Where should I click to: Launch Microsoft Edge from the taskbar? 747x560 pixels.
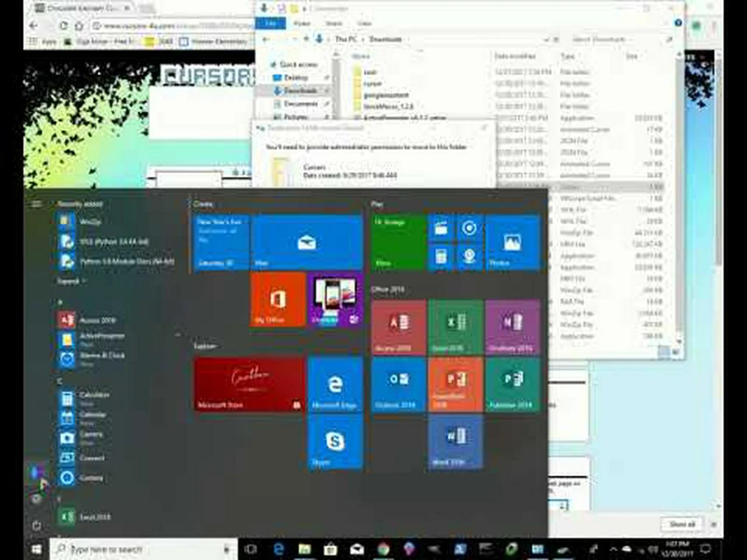(278, 549)
